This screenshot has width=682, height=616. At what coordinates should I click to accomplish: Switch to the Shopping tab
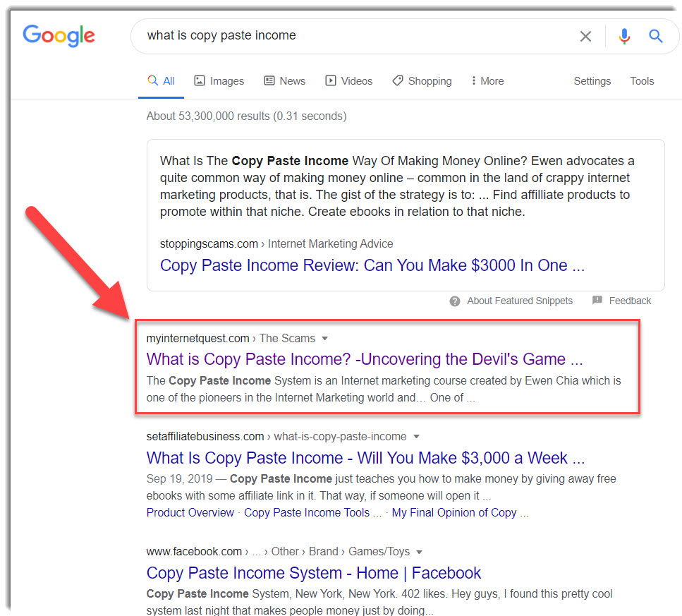pyautogui.click(x=422, y=81)
